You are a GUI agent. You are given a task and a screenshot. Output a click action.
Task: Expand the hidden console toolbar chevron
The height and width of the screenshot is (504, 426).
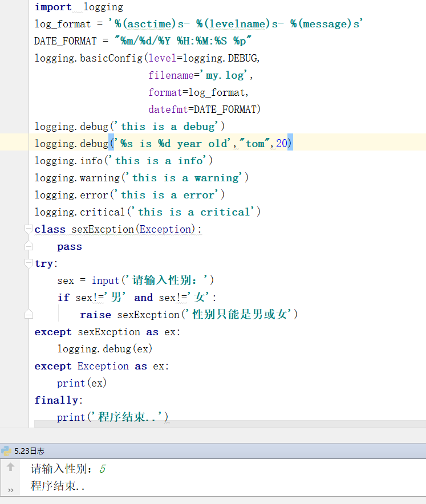(11, 490)
